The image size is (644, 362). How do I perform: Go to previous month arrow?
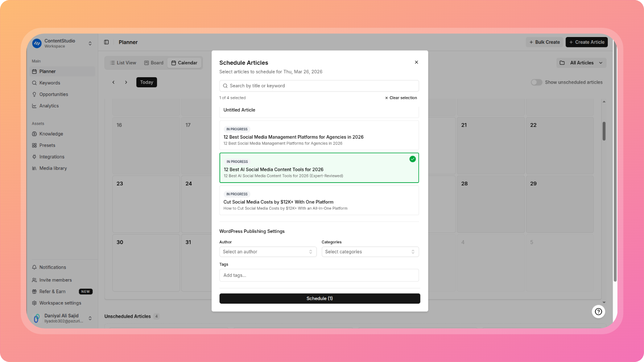(x=114, y=82)
